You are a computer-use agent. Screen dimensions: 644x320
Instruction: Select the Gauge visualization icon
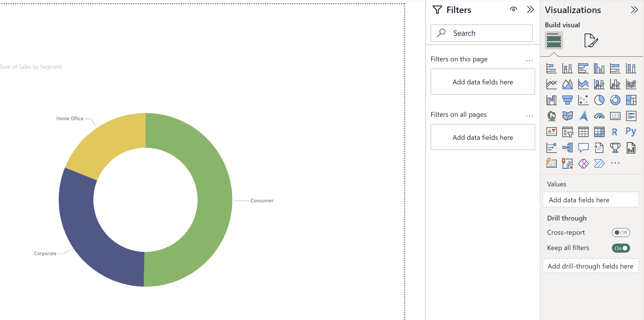[599, 116]
